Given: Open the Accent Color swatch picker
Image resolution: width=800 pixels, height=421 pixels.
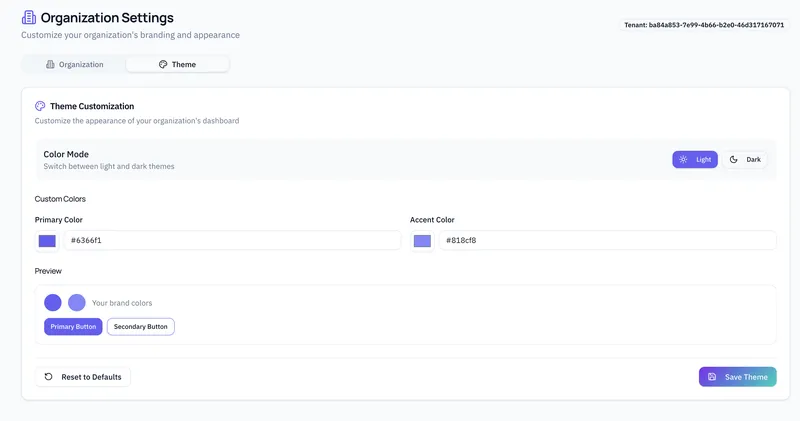Looking at the screenshot, I should click(x=422, y=241).
